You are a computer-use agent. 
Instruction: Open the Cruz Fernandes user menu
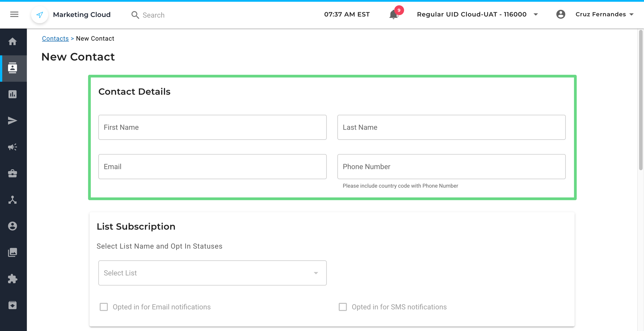[x=604, y=14]
